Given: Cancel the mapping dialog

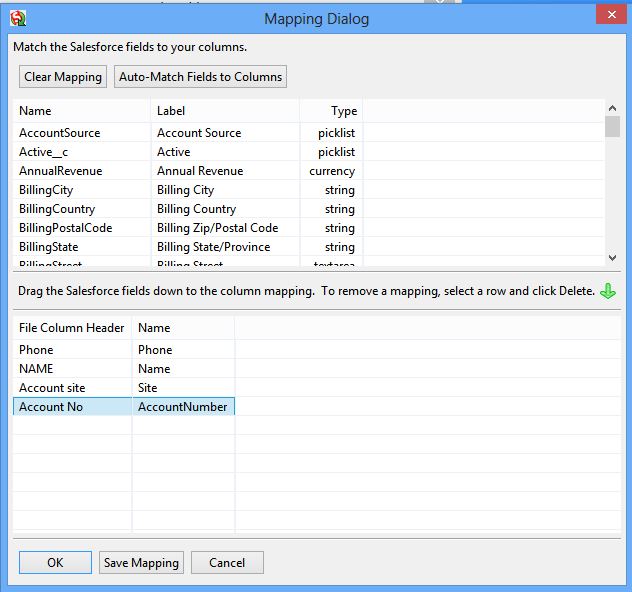Looking at the screenshot, I should 227,563.
